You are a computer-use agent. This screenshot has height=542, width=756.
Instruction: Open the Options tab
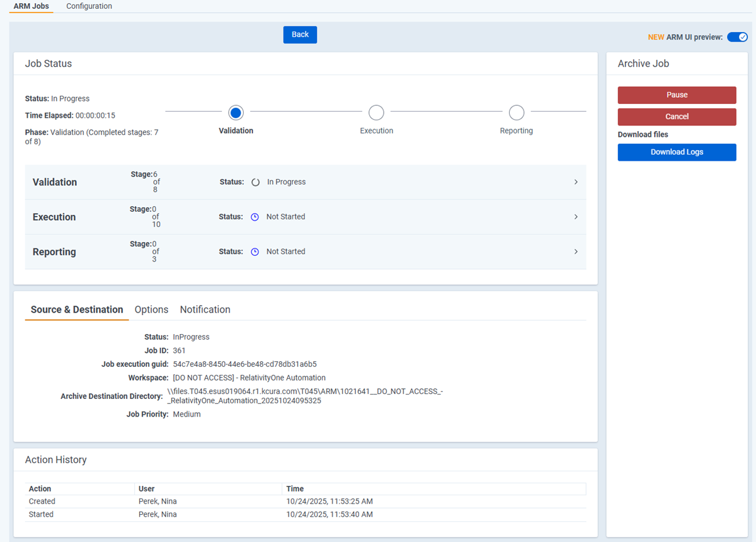coord(151,309)
